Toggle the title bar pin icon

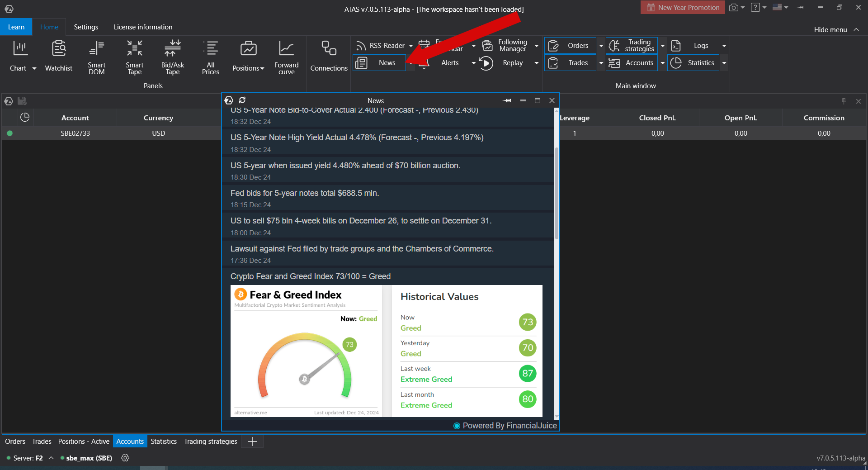click(801, 7)
